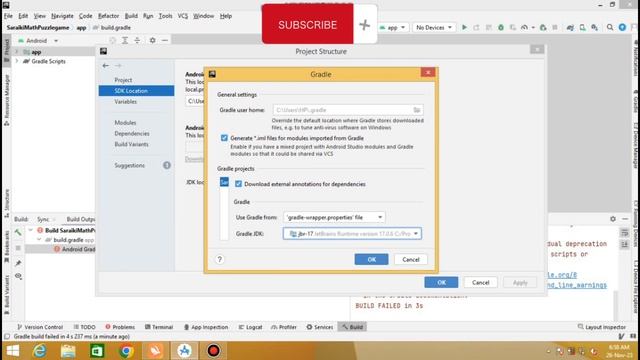Click the red SUBSCRIBE button
The width and height of the screenshot is (640, 360).
(x=307, y=24)
